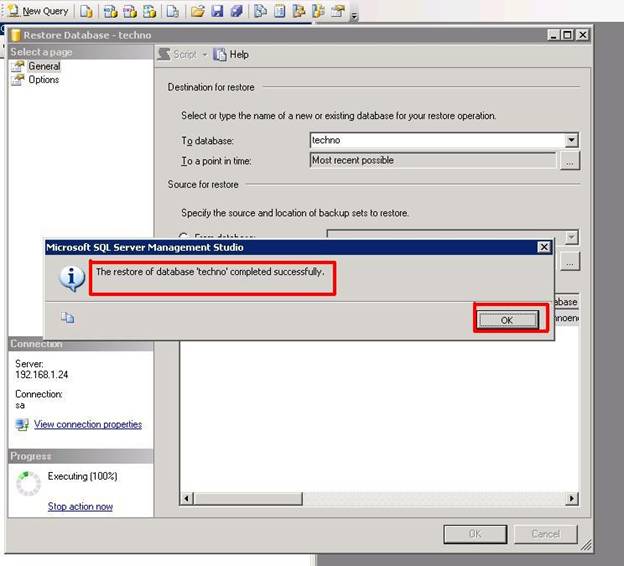This screenshot has width=624, height=566.
Task: Click the Stop action now link
Action: click(80, 506)
